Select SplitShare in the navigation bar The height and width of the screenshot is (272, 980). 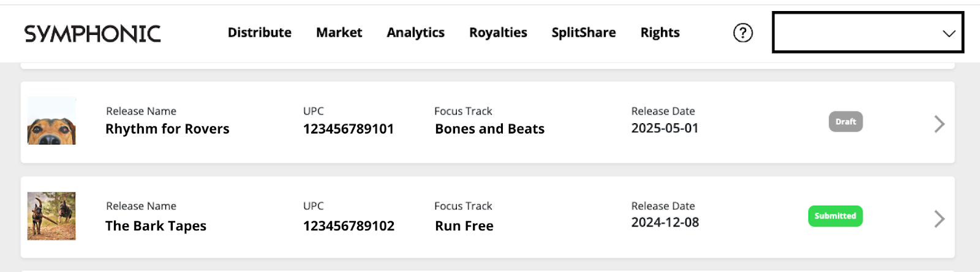(584, 32)
